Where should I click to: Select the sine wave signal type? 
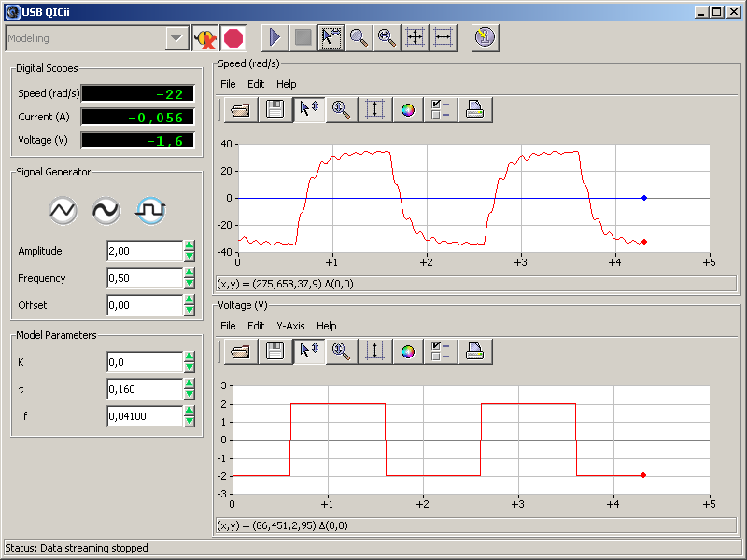point(106,211)
